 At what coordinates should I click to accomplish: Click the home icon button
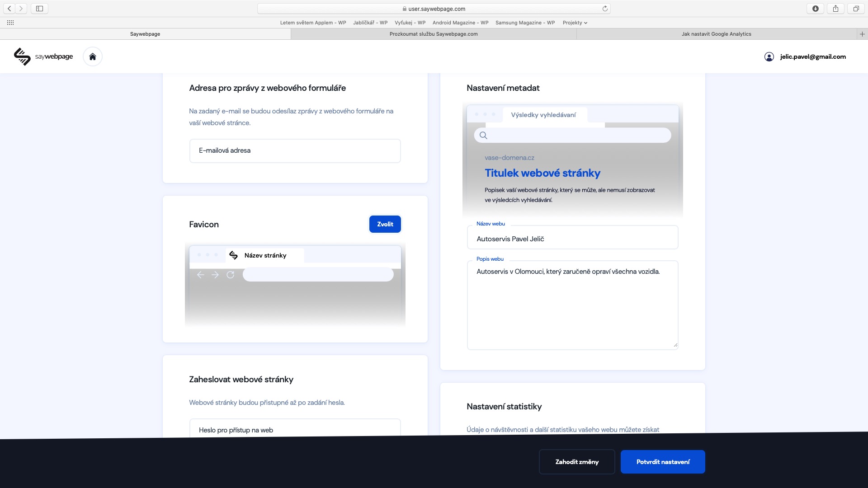pos(93,56)
